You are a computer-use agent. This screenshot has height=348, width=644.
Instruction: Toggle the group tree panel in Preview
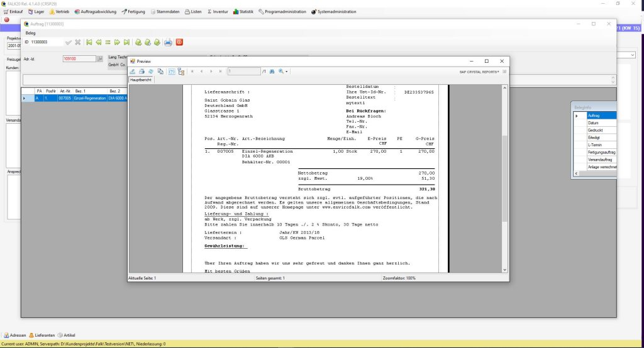tap(180, 72)
